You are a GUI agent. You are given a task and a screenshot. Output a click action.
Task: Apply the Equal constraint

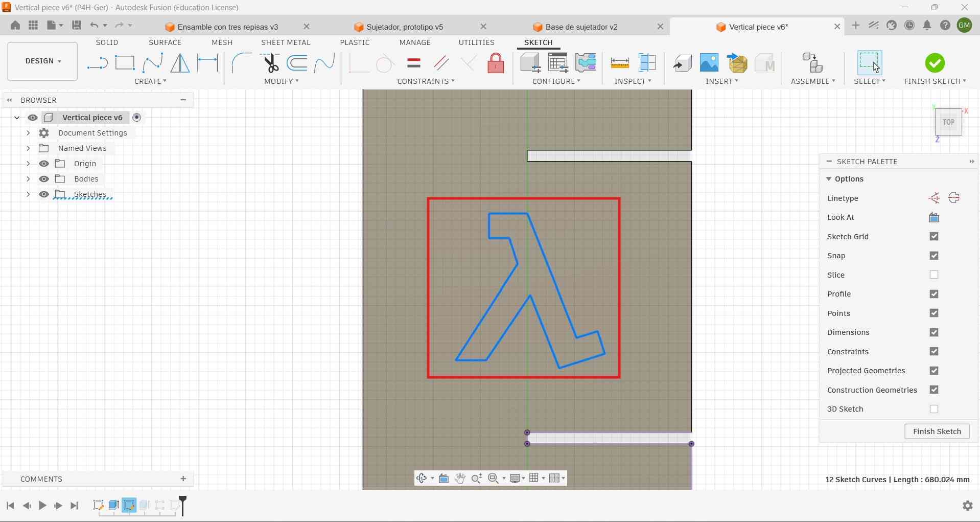click(x=414, y=63)
